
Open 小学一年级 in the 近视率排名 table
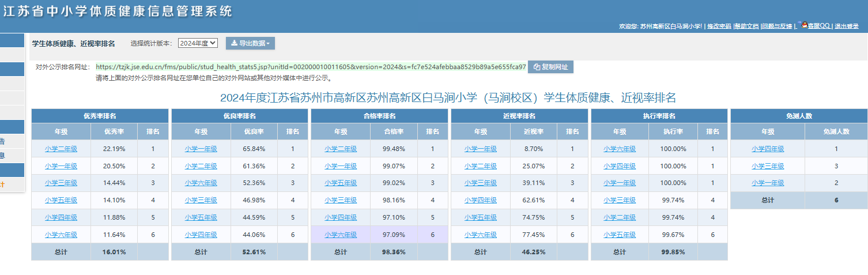[x=481, y=149]
